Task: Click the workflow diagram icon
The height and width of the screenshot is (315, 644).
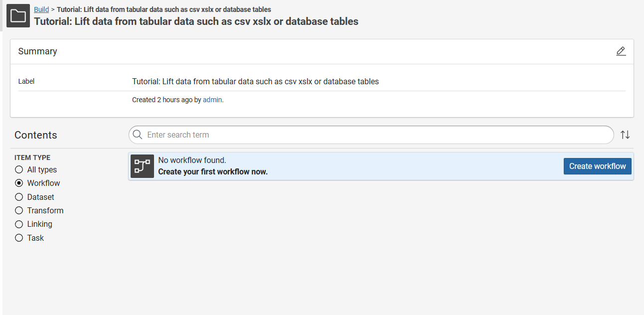Action: [x=142, y=166]
